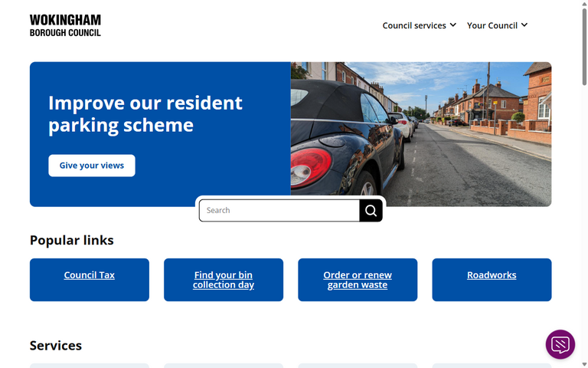Click the scrollbar up arrow
Screen dimensions: 588x368
584,3
